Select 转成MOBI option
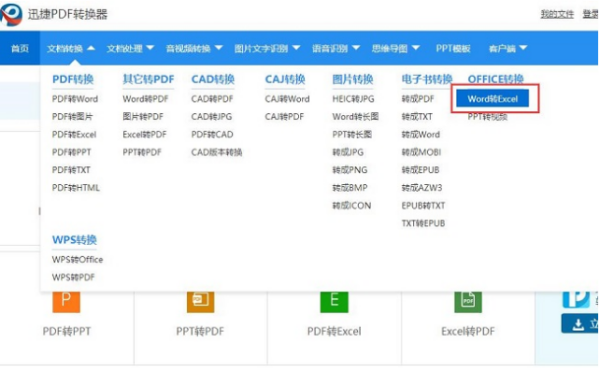 [x=421, y=152]
